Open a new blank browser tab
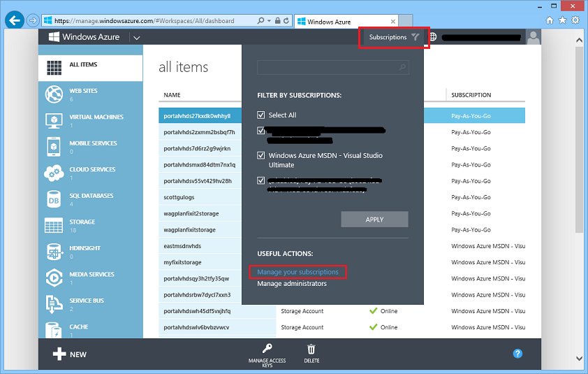Image resolution: width=588 pixels, height=374 pixels. click(x=405, y=21)
